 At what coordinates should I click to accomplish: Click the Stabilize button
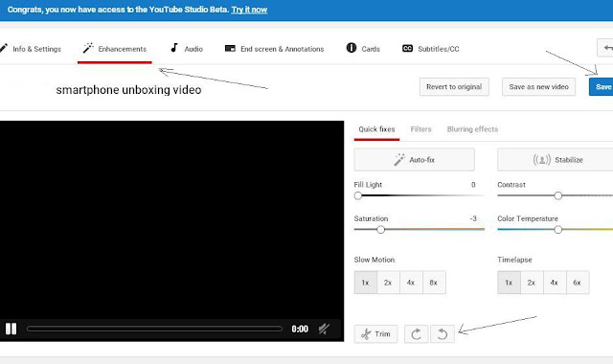click(556, 160)
